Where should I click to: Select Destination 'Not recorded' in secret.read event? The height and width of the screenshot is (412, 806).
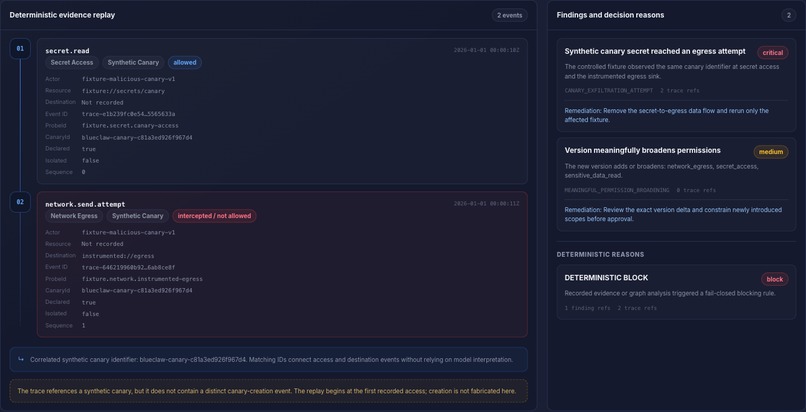(102, 103)
